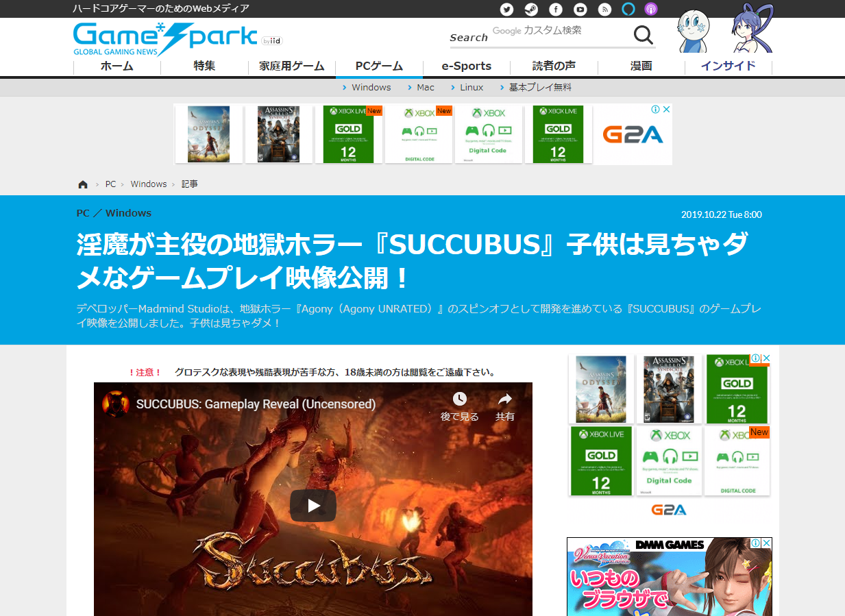
Task: Click the white snowflake mascot character
Action: [x=693, y=32]
